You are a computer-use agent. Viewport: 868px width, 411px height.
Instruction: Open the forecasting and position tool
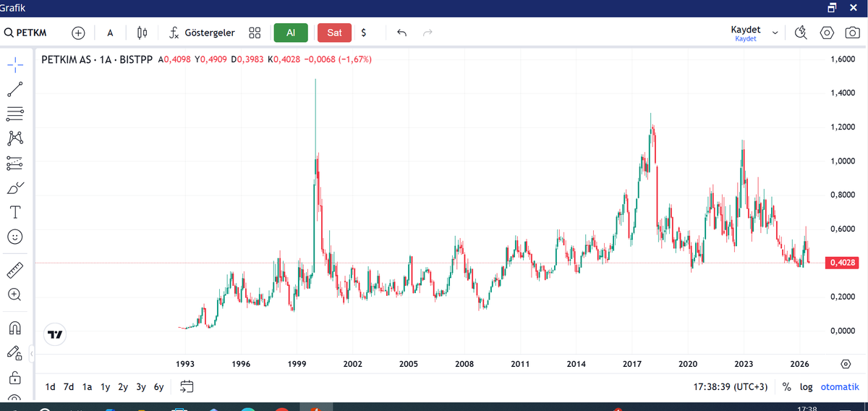tap(15, 163)
